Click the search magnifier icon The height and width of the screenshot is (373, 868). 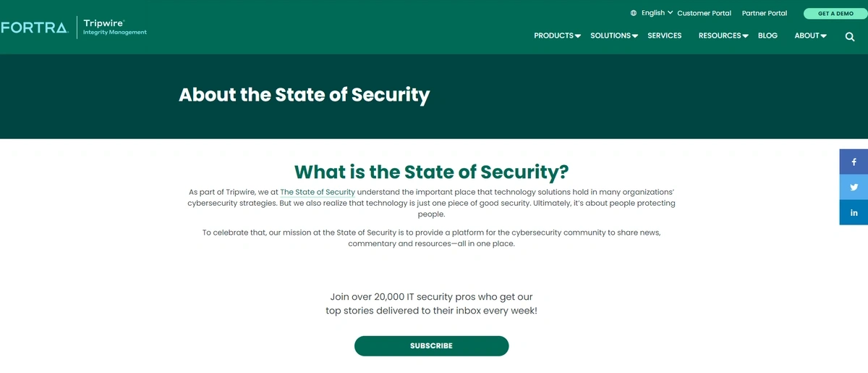click(850, 37)
